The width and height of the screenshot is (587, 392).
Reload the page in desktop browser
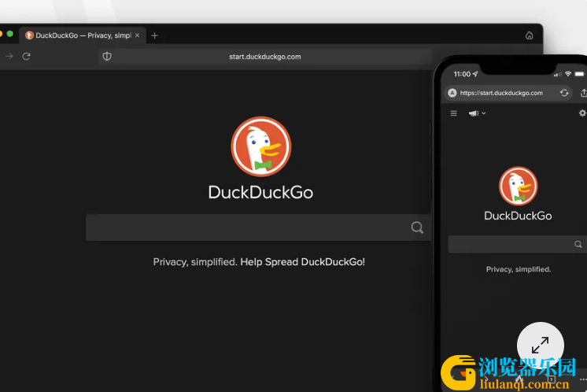coord(26,57)
